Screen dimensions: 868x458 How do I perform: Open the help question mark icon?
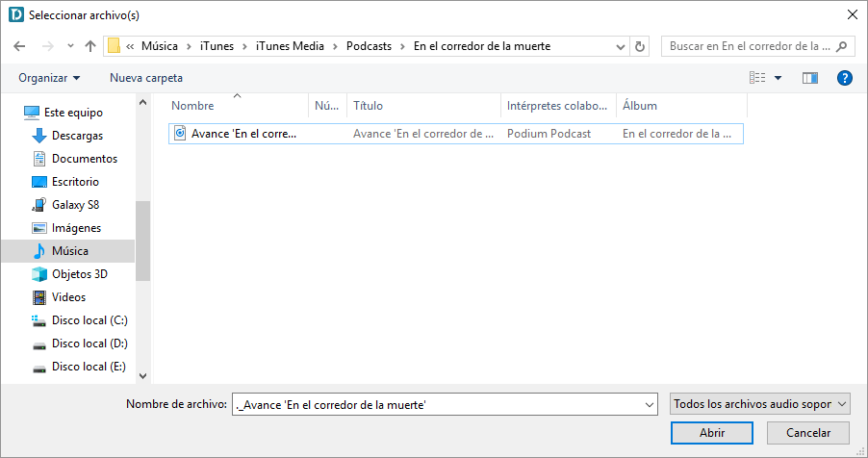[844, 78]
